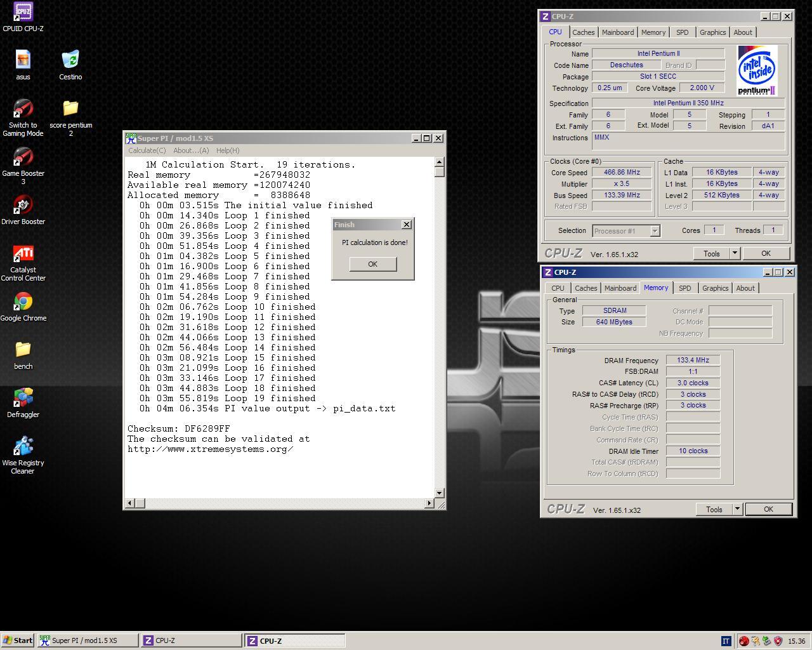Expand Tools dropdown arrow in lower CPU-Z
This screenshot has width=812, height=650.
point(737,509)
